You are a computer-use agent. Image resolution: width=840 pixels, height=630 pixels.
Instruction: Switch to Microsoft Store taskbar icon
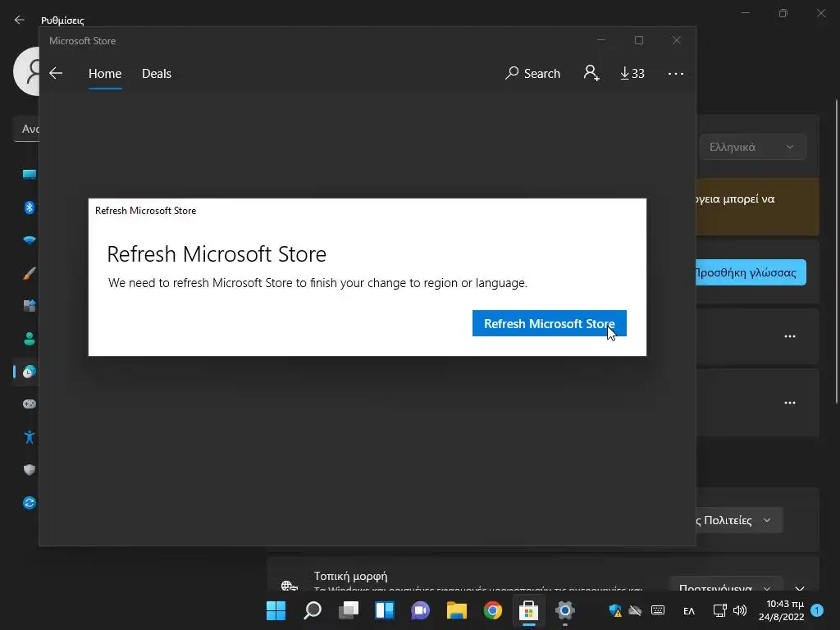click(529, 610)
